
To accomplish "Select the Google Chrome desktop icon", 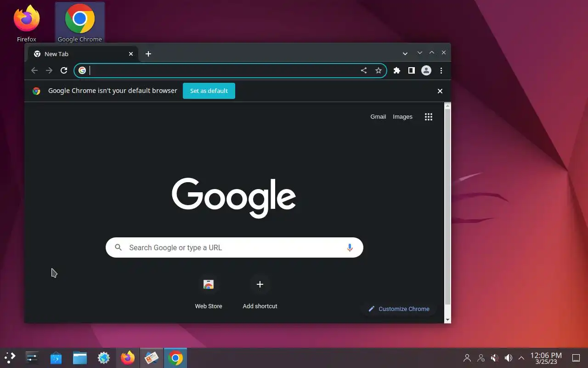I will (80, 23).
